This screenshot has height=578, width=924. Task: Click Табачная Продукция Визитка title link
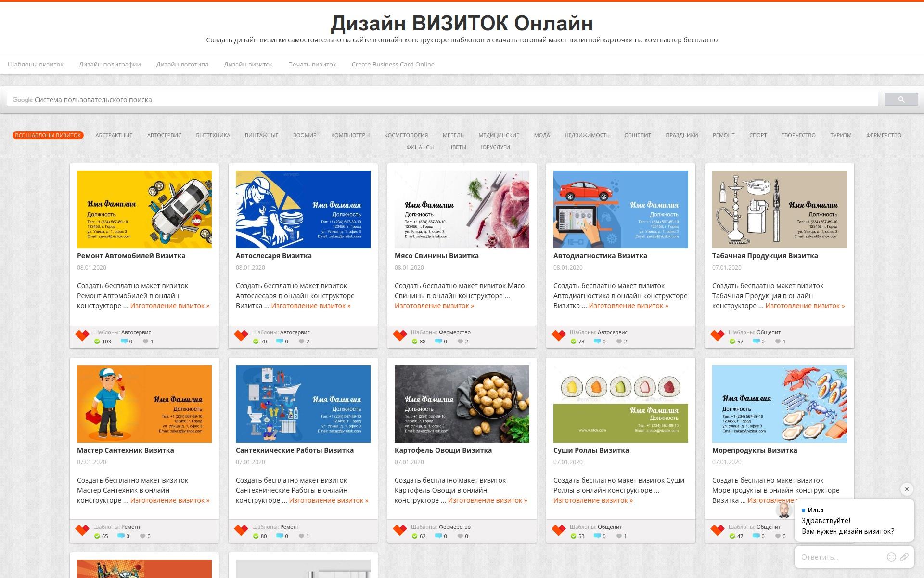[x=765, y=256]
